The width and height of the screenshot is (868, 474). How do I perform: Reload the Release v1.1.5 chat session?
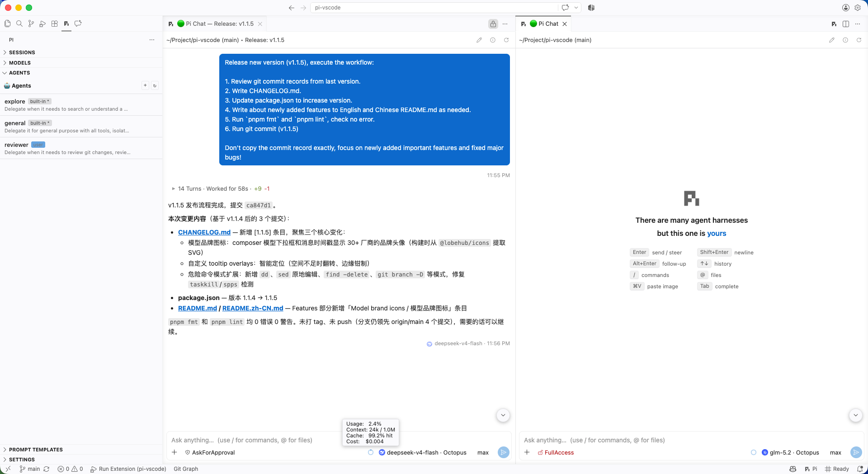tap(506, 40)
